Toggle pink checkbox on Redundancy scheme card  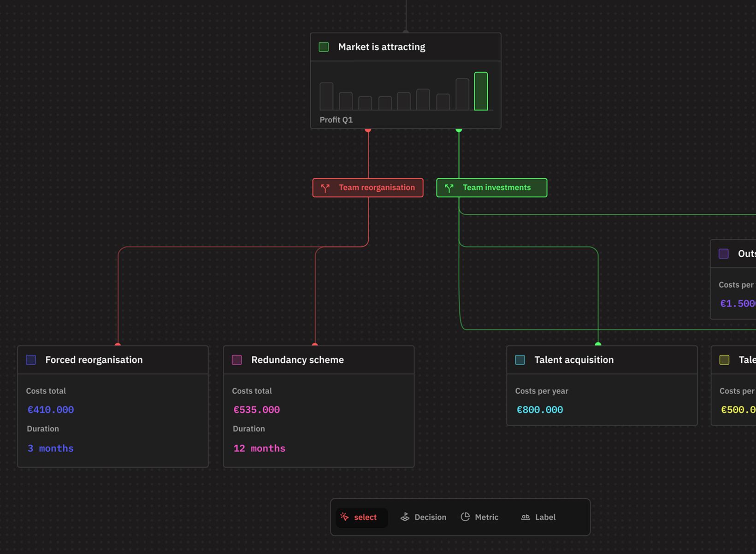(x=237, y=360)
